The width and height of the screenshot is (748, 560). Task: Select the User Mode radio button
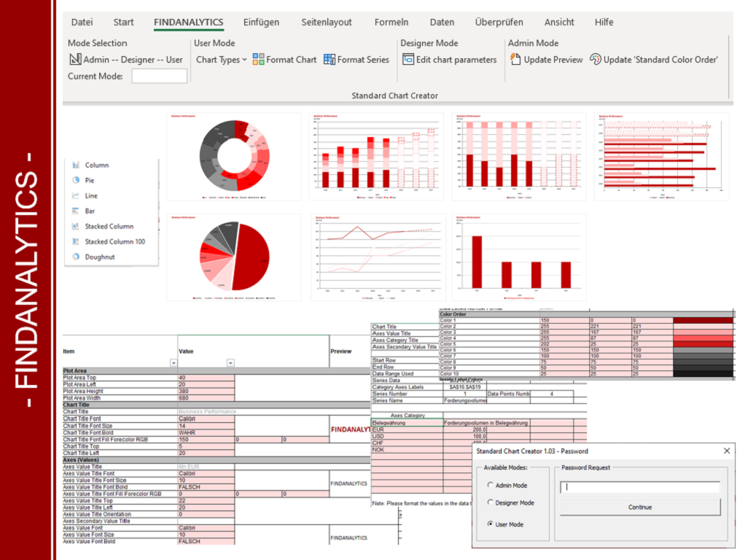[x=490, y=524]
